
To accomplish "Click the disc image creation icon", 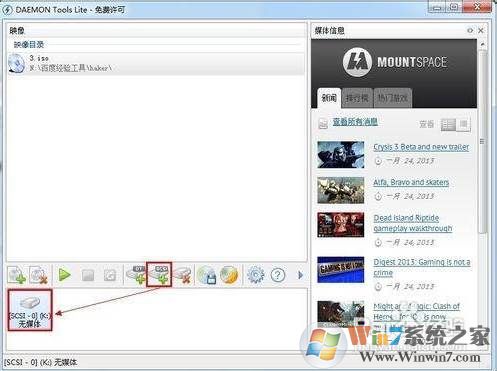I will coord(207,275).
